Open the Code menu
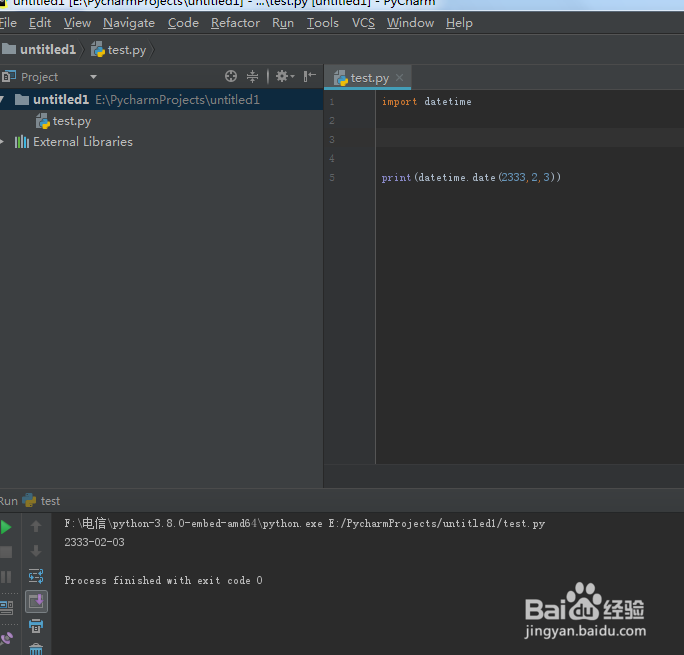Image resolution: width=684 pixels, height=655 pixels. [183, 23]
